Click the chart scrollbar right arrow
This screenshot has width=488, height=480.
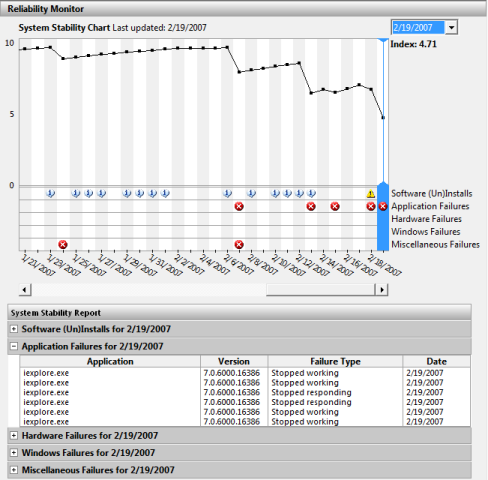tap(382, 290)
